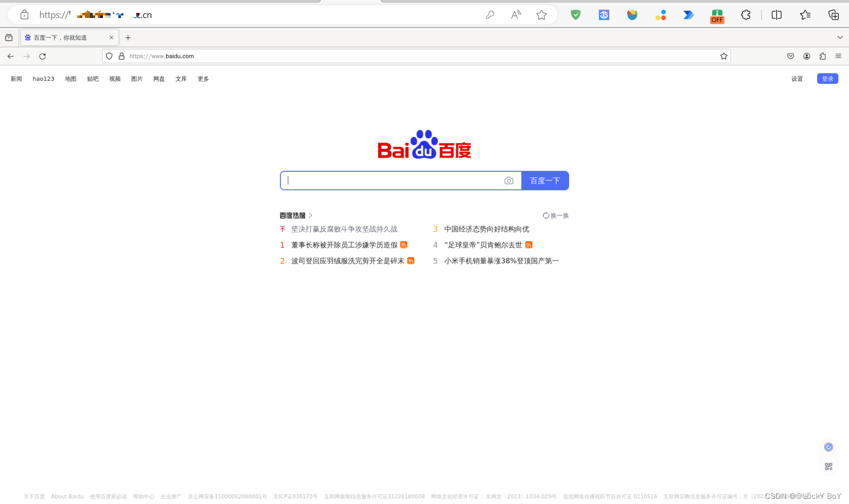The width and height of the screenshot is (849, 504).
Task: Switch to the 百度一下，你就知道 tab
Action: 69,38
